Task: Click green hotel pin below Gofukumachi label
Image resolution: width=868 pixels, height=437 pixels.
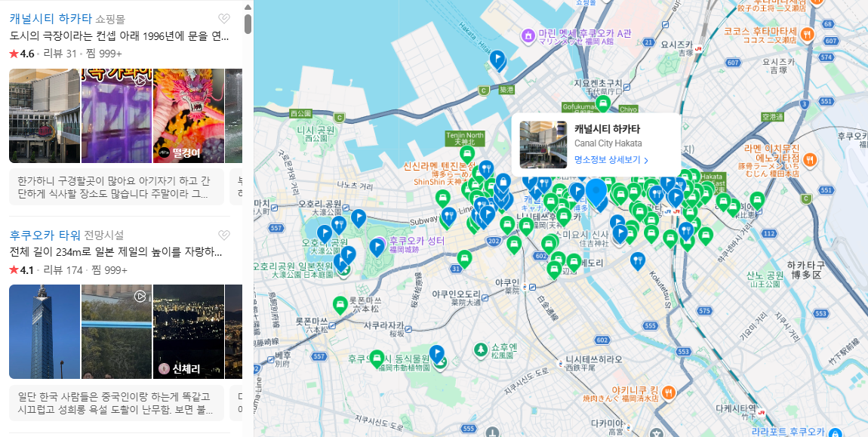Action: click(603, 103)
